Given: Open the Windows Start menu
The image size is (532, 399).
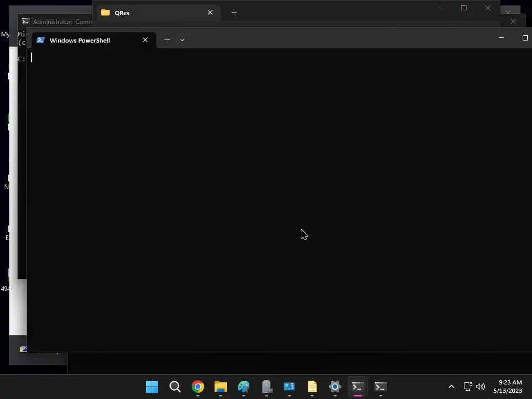Looking at the screenshot, I should (152, 387).
